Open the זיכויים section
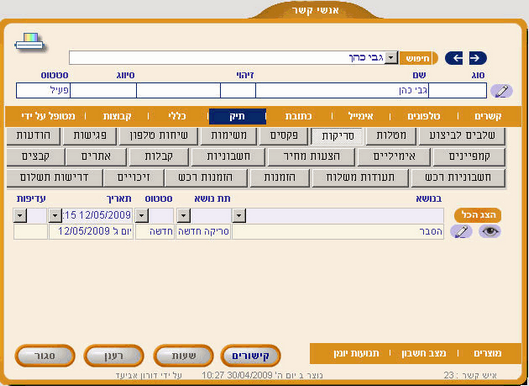529x386 pixels. [x=133, y=178]
